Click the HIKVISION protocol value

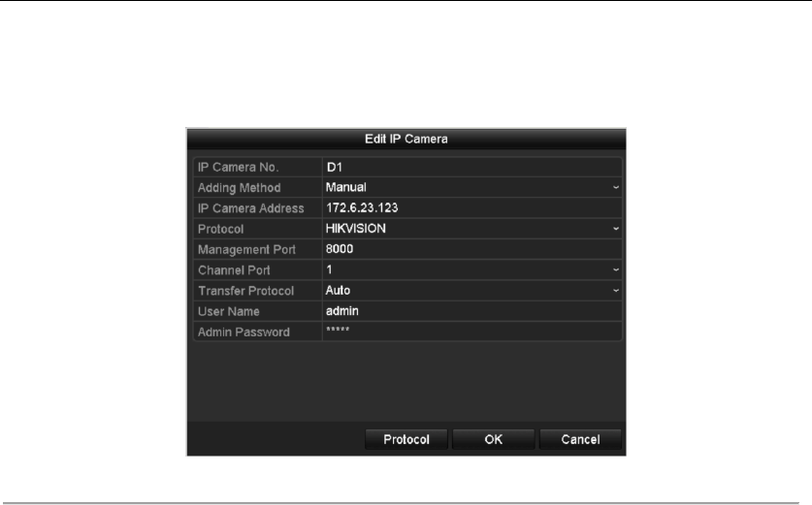click(356, 229)
